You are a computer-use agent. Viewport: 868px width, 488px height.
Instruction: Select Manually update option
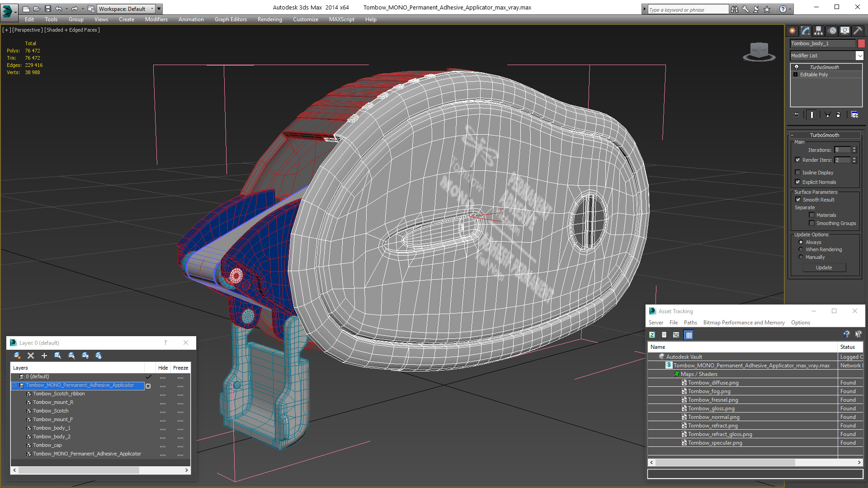point(801,257)
